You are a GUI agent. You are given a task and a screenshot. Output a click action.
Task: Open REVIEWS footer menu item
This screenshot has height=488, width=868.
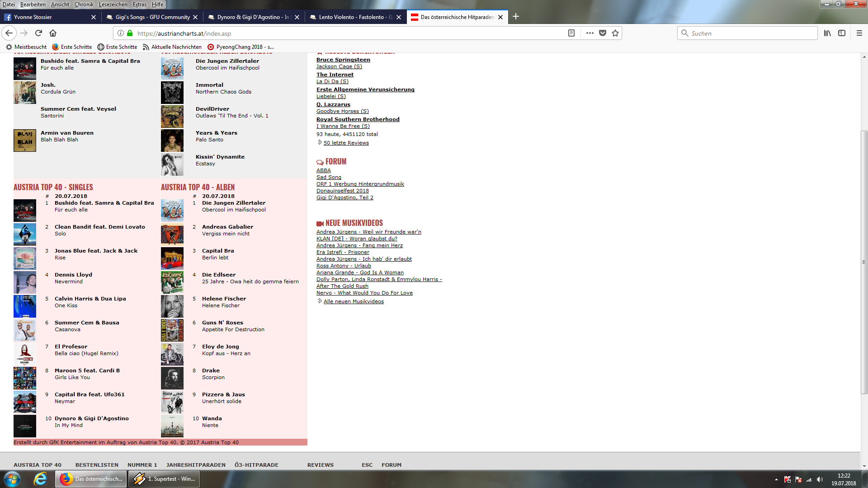(x=321, y=465)
